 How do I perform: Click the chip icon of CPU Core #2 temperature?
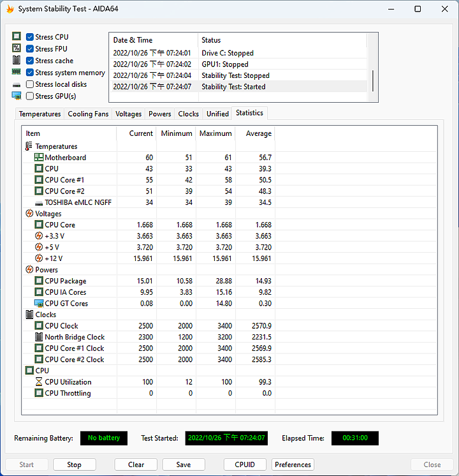click(x=39, y=191)
